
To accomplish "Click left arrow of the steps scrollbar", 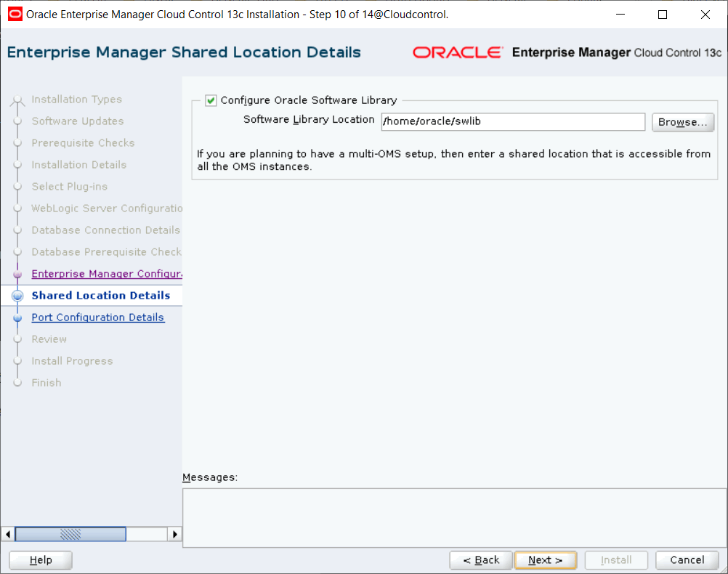I will tap(8, 534).
